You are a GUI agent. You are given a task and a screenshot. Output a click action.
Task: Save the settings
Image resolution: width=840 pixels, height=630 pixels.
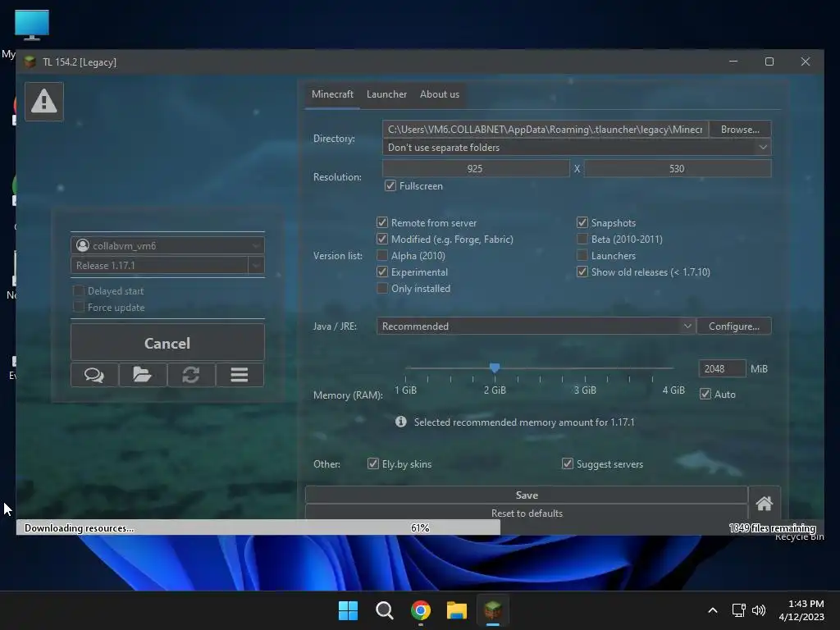coord(527,495)
